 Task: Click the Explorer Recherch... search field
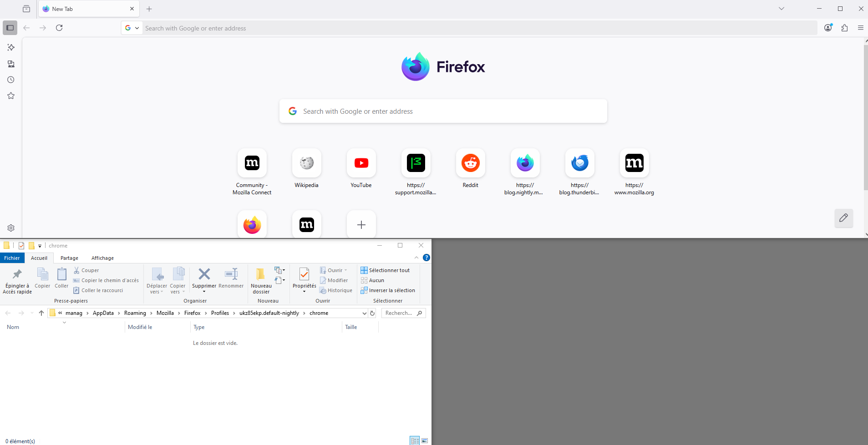[403, 313]
